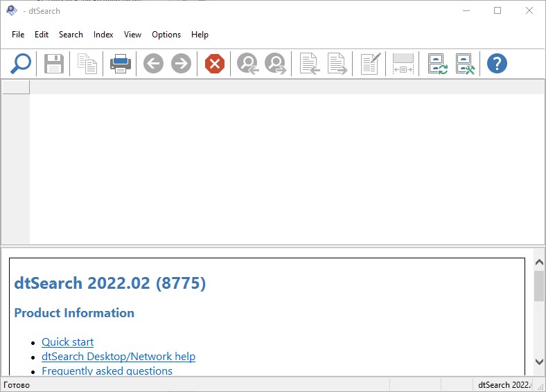Viewport: 546px width, 392px height.
Task: Click the dtSearch 2022.02 (8775) heading
Action: click(110, 283)
